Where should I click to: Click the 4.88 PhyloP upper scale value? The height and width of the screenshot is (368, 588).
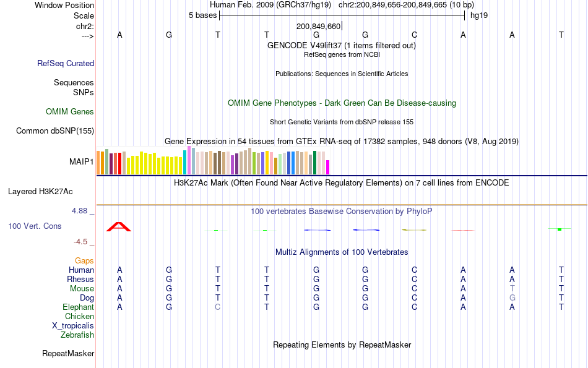coord(79,211)
